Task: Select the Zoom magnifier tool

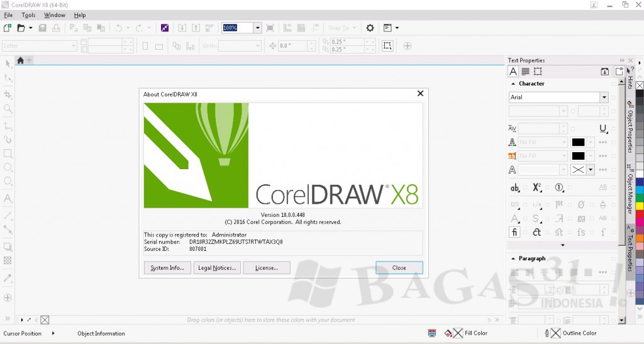Action: (x=8, y=109)
